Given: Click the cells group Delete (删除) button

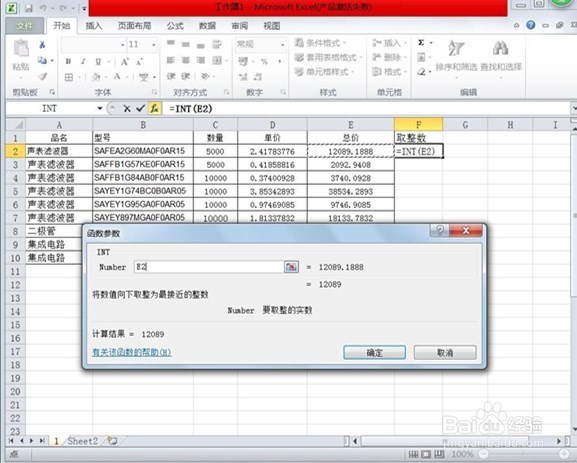Looking at the screenshot, I should [389, 57].
